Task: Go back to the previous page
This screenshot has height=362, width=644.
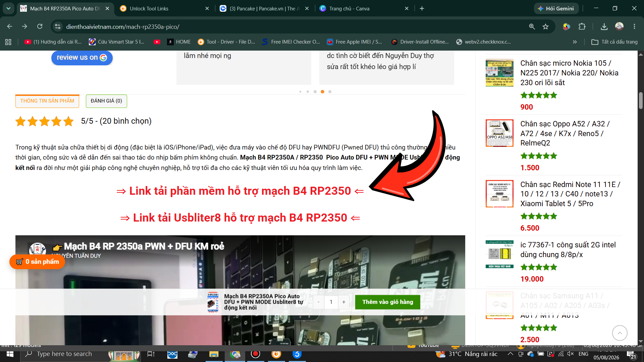Action: (10, 26)
